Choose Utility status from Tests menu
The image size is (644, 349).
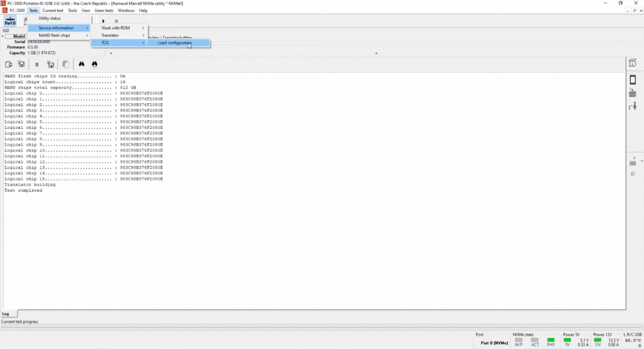[x=50, y=18]
